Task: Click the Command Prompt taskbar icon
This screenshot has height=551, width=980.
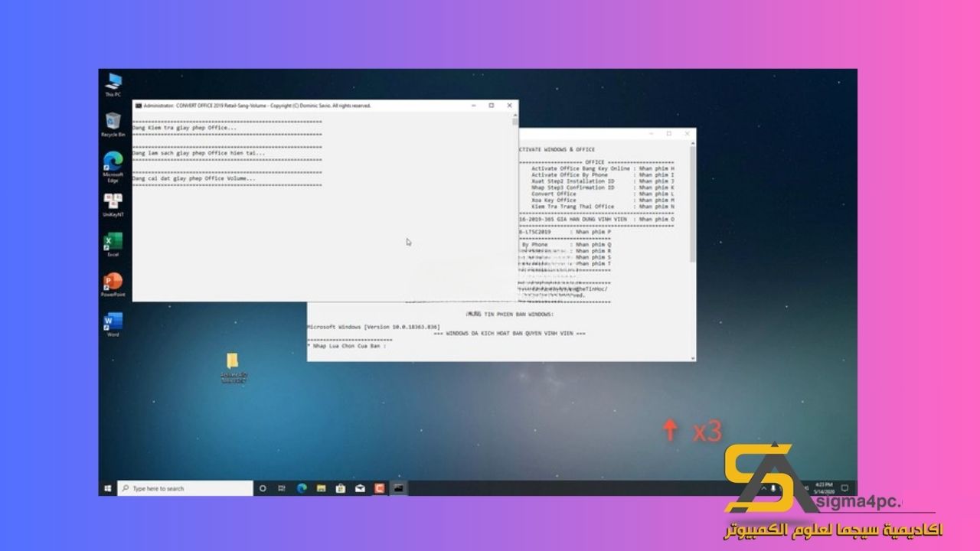Action: 398,488
